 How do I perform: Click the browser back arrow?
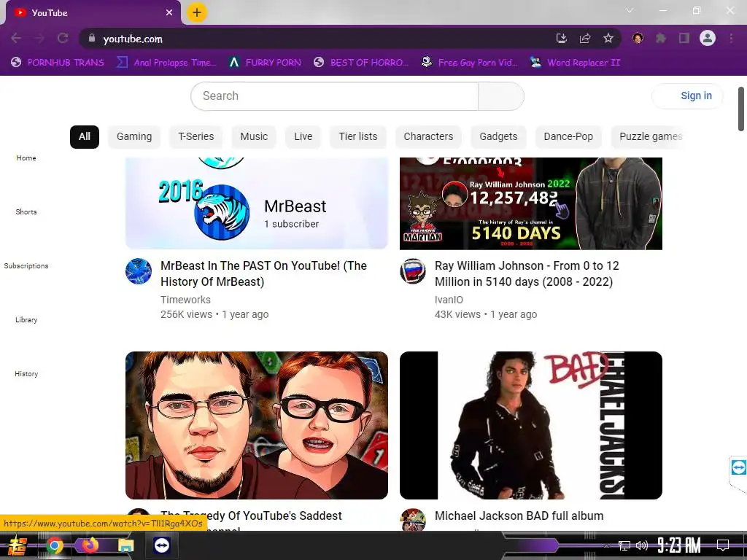click(x=16, y=39)
